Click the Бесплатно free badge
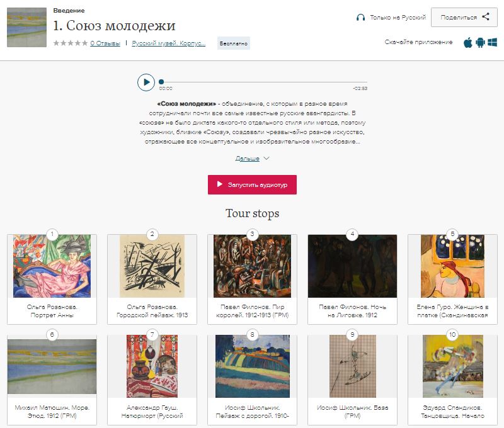This screenshot has height=428, width=504. click(x=234, y=43)
